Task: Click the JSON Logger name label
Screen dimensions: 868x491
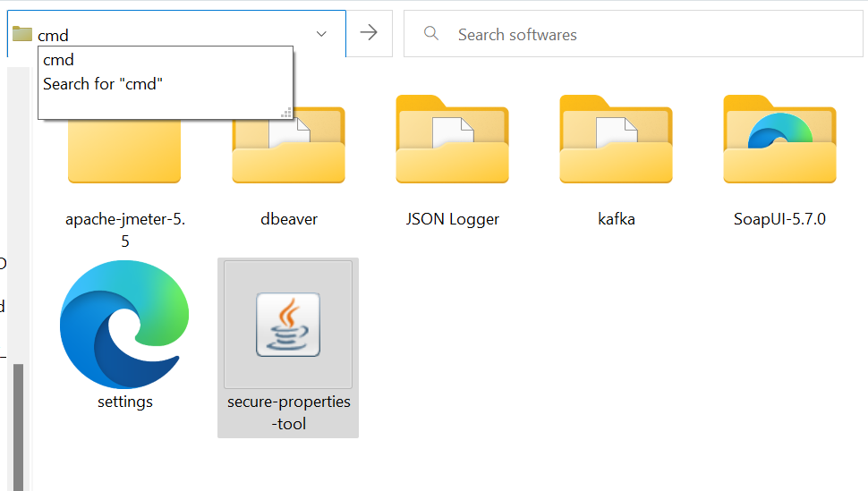Action: (452, 219)
